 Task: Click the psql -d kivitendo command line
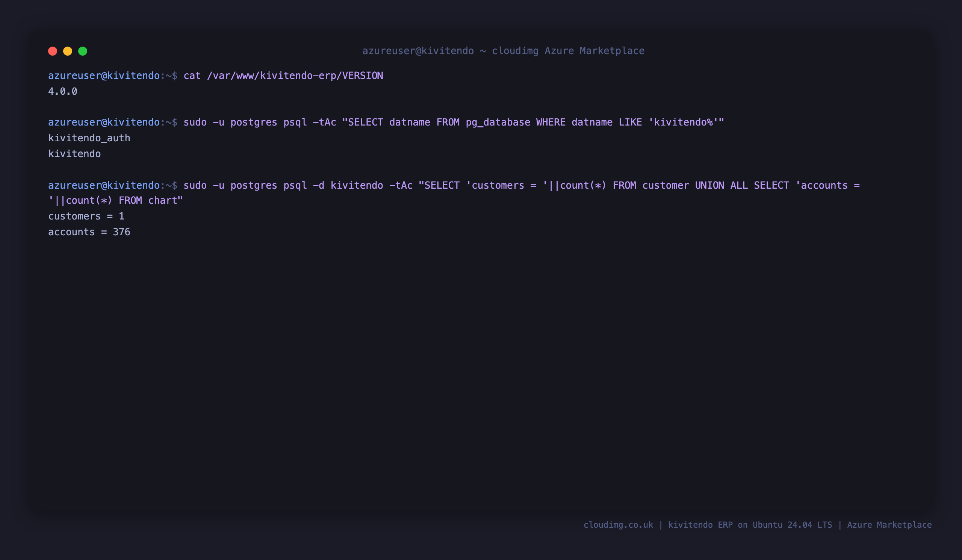pyautogui.click(x=522, y=185)
